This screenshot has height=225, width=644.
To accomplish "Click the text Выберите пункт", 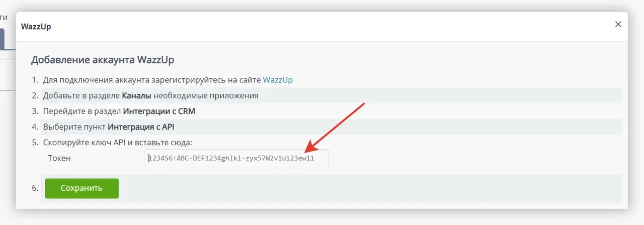I will tap(74, 127).
